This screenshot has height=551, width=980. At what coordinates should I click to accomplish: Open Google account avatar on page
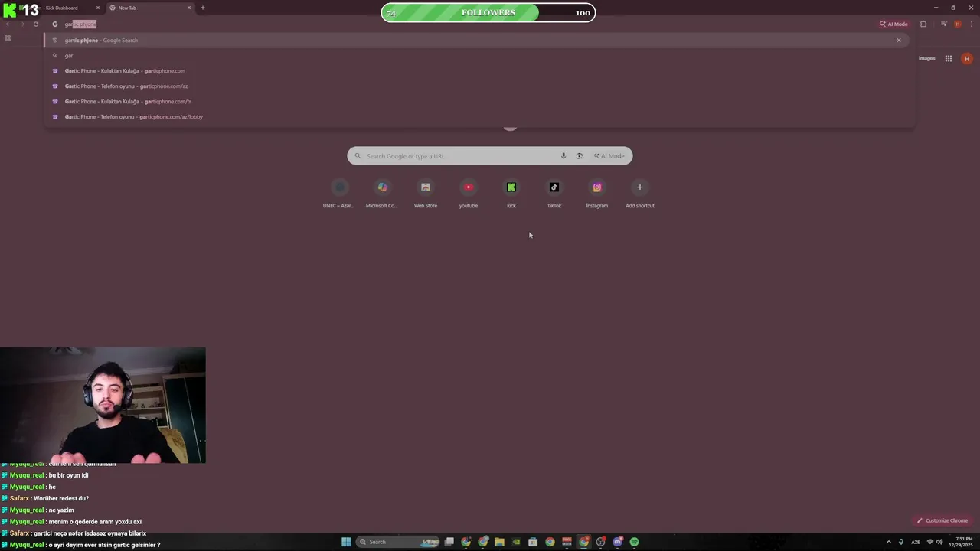pyautogui.click(x=967, y=58)
